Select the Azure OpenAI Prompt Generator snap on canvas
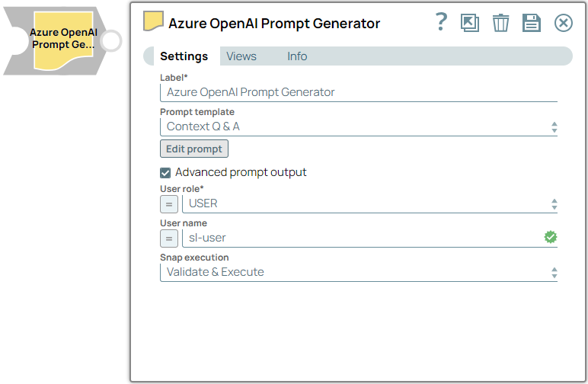This screenshot has width=588, height=384. pyautogui.click(x=63, y=40)
